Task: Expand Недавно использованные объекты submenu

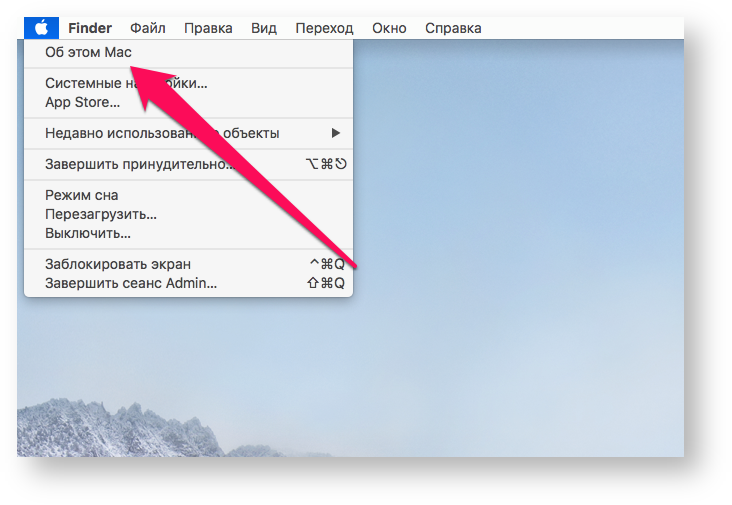Action: [x=162, y=133]
